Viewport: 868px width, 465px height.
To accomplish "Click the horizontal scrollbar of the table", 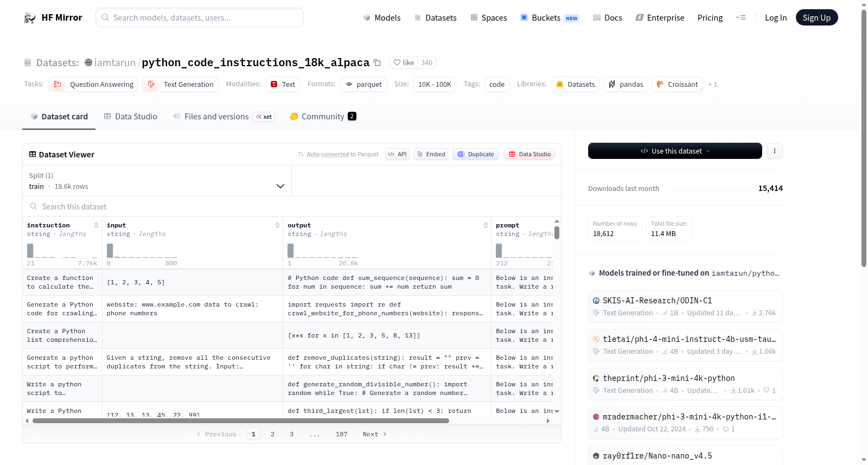I will point(241,421).
